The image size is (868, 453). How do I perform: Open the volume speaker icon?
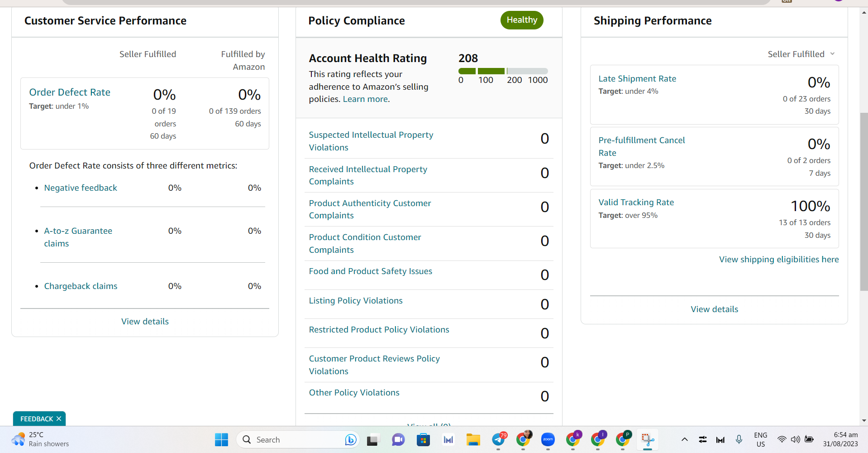pyautogui.click(x=795, y=439)
